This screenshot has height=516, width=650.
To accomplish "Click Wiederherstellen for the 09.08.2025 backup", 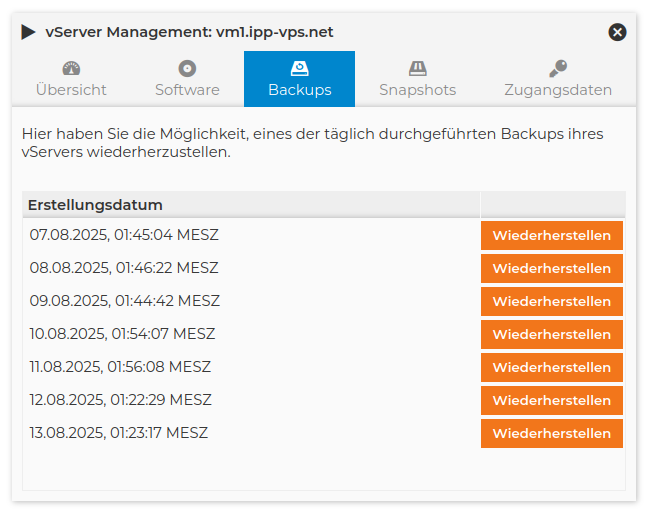I will pyautogui.click(x=551, y=302).
